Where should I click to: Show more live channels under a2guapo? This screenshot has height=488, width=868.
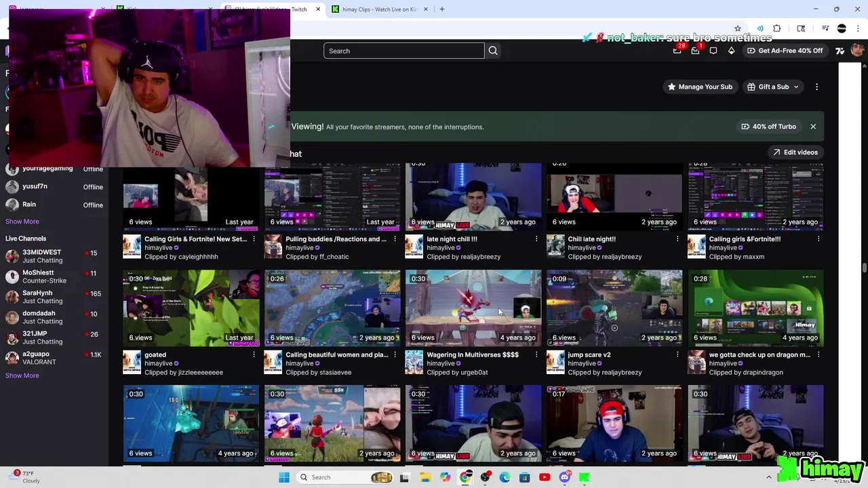coord(22,375)
